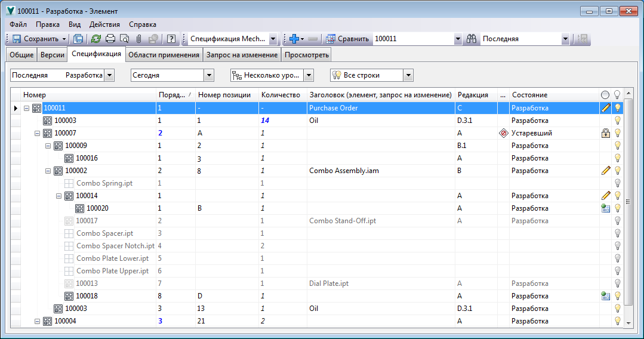The height and width of the screenshot is (339, 644).
Task: Collapse the 100004 tree node
Action: pyautogui.click(x=37, y=321)
